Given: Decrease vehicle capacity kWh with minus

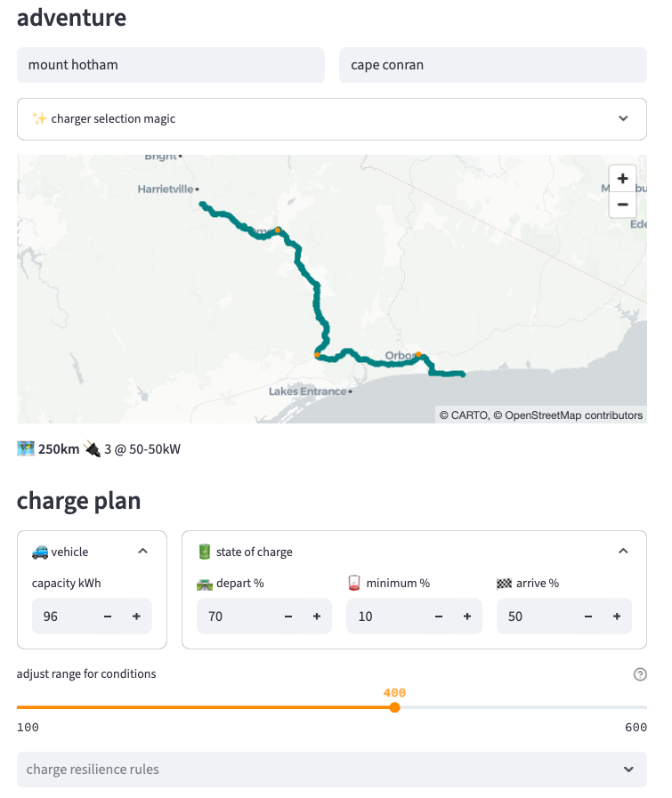Looking at the screenshot, I should (x=108, y=617).
